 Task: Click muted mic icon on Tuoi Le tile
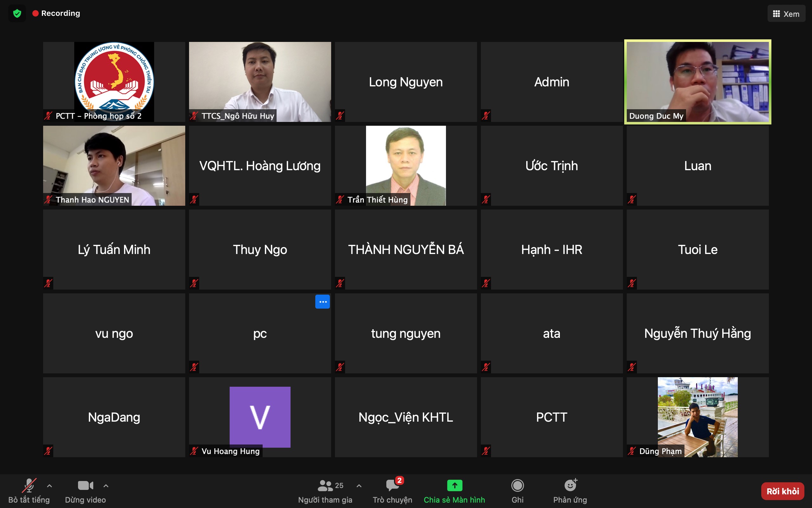[632, 283]
